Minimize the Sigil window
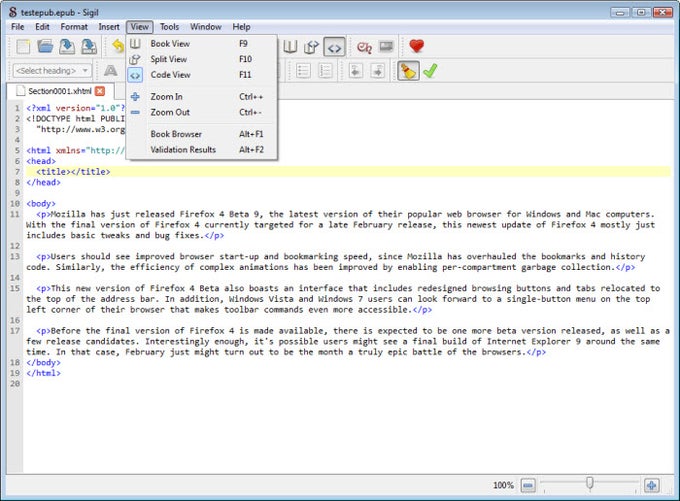This screenshot has height=501, width=680. coord(620,12)
